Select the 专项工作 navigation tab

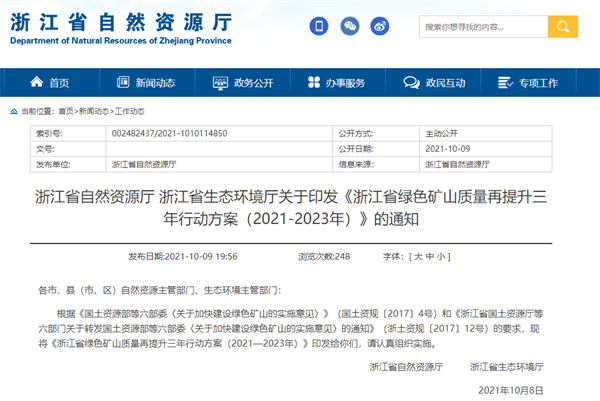tap(538, 82)
